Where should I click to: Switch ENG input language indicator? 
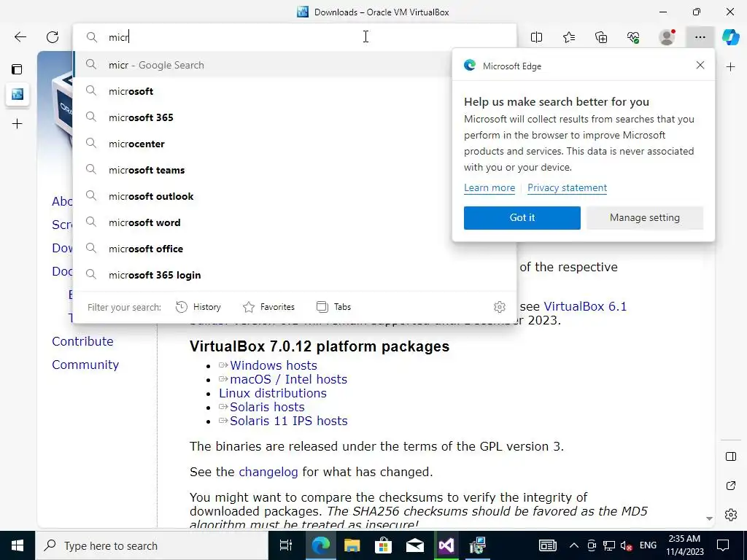pyautogui.click(x=648, y=545)
